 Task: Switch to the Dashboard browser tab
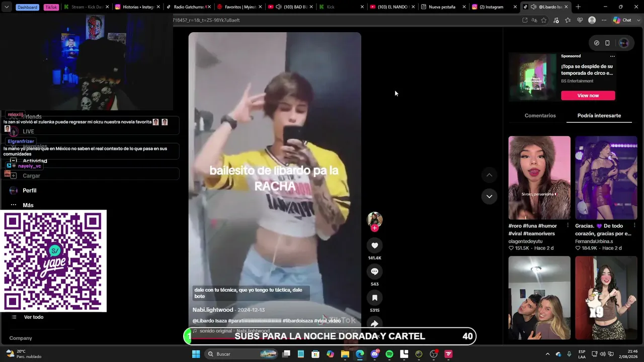[x=27, y=7]
